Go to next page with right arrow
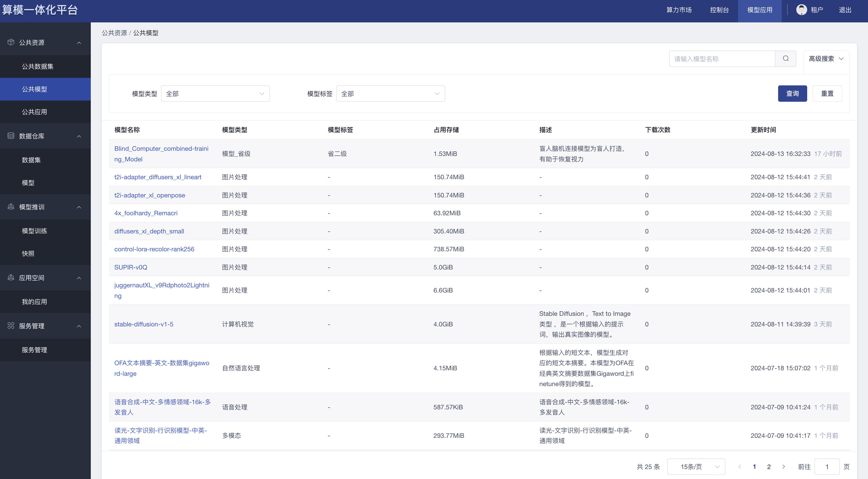This screenshot has height=479, width=868. click(x=784, y=467)
